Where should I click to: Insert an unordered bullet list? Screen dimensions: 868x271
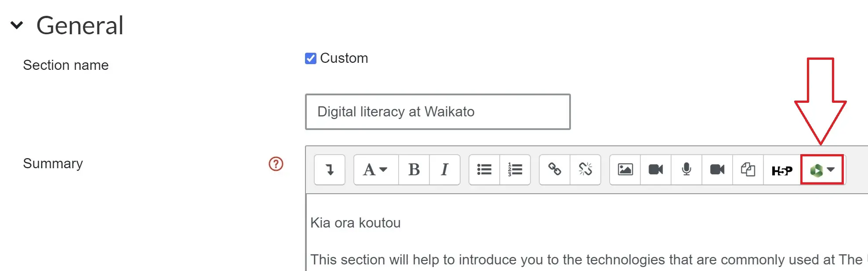(484, 170)
